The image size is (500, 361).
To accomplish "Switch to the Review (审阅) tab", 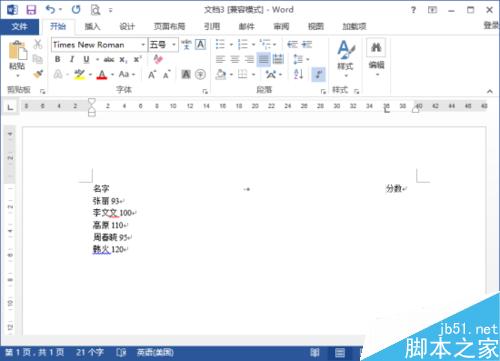I will click(281, 26).
